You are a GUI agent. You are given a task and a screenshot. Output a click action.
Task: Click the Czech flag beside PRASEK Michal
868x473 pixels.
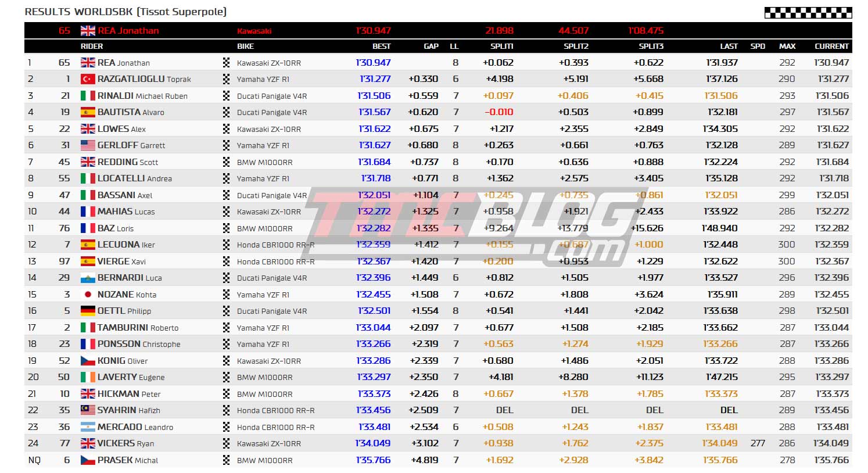tap(88, 460)
